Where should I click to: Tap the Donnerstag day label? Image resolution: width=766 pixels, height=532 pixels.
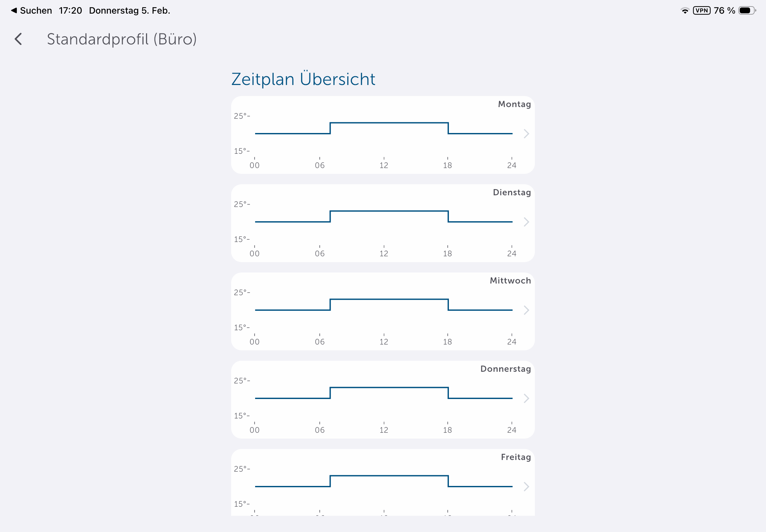[506, 369]
